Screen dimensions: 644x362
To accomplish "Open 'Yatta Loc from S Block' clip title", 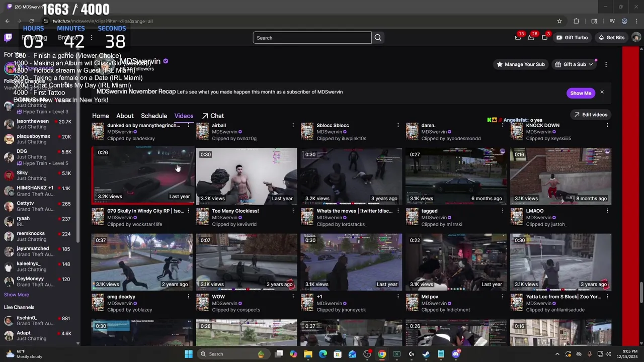I will 563,297.
